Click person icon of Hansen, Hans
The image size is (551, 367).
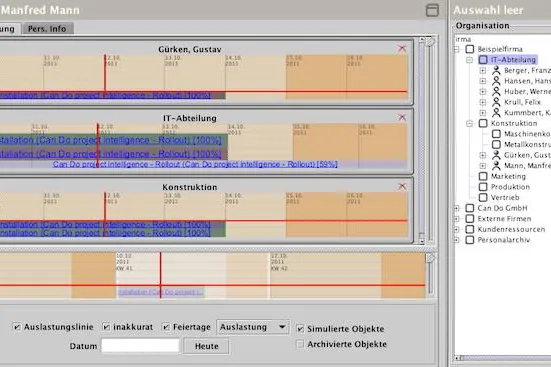click(496, 81)
